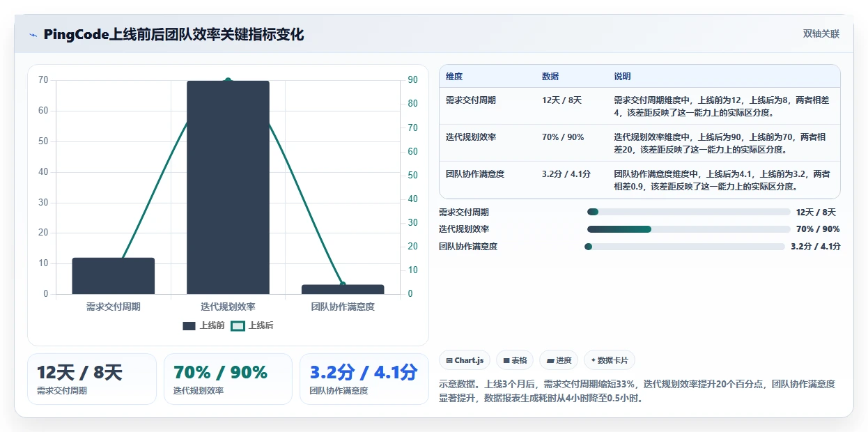Click the 团队协作满意度 x-axis label
The image size is (868, 432).
(343, 307)
